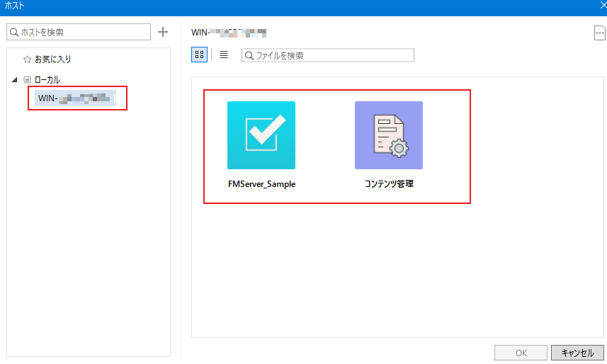607x364 pixels.
Task: Select the コンテンツ管理 document gear icon
Action: (388, 135)
